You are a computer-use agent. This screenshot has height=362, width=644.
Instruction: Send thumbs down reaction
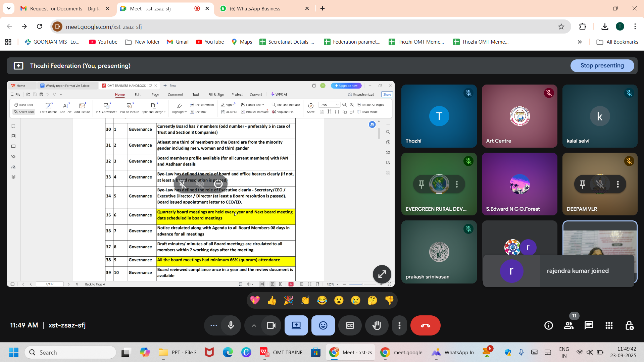coord(389,300)
